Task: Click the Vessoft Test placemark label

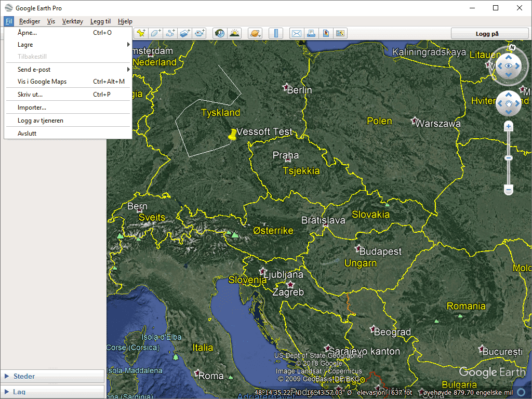Action: pos(264,131)
